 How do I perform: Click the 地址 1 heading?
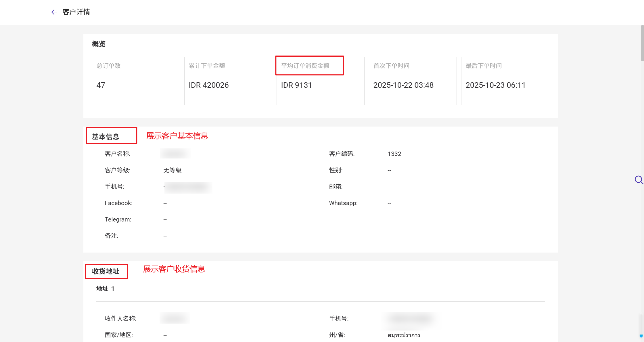coord(105,289)
